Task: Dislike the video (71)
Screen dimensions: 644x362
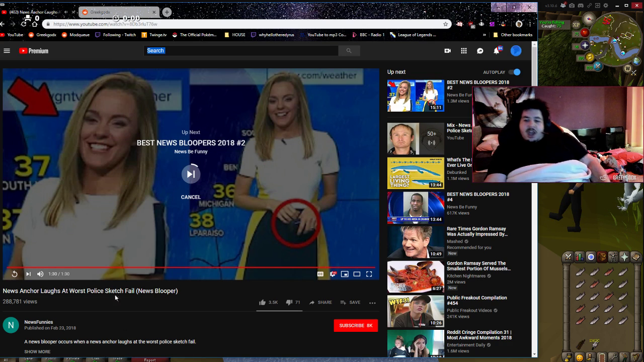Action: point(293,302)
